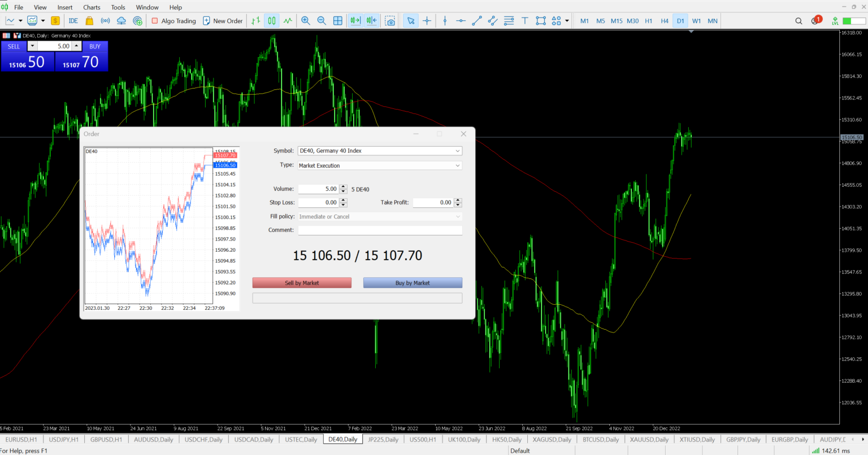This screenshot has height=455, width=868.
Task: Open the MetaEditor via the IDE button
Action: point(73,20)
